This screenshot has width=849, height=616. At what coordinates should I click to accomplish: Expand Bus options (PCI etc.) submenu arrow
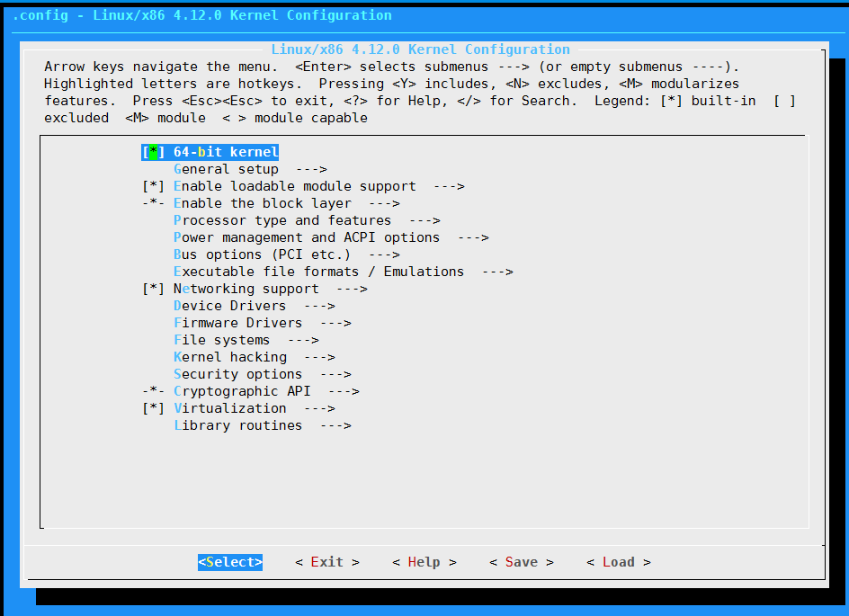[384, 255]
